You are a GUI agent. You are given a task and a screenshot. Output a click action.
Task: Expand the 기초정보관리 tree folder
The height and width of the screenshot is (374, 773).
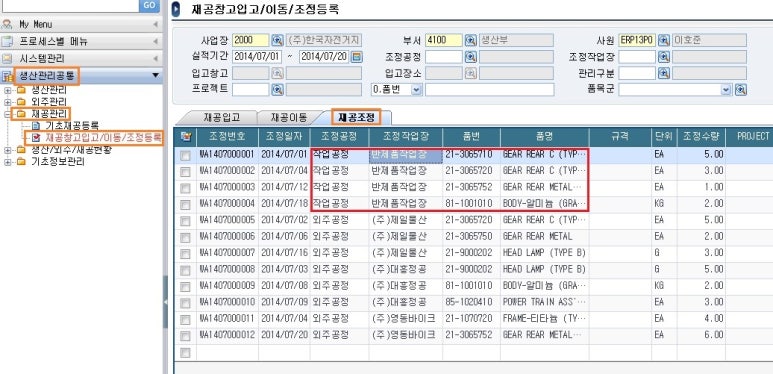(x=8, y=162)
